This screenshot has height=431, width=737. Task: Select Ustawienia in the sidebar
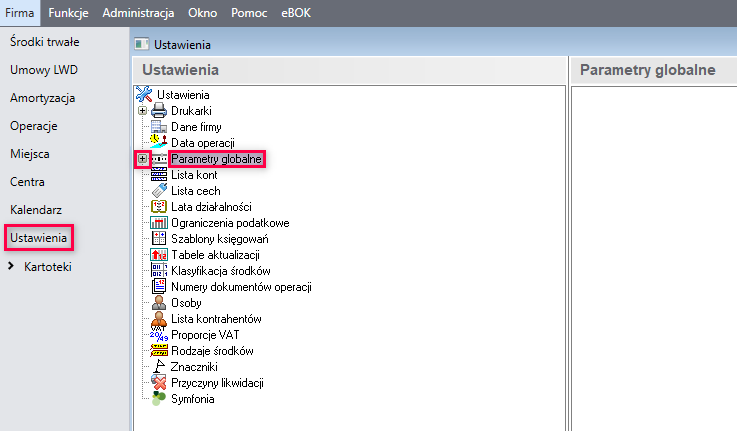[x=39, y=238]
